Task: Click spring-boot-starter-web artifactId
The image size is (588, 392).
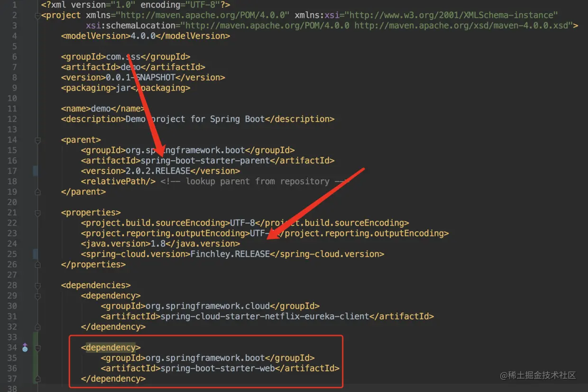Action: point(218,369)
